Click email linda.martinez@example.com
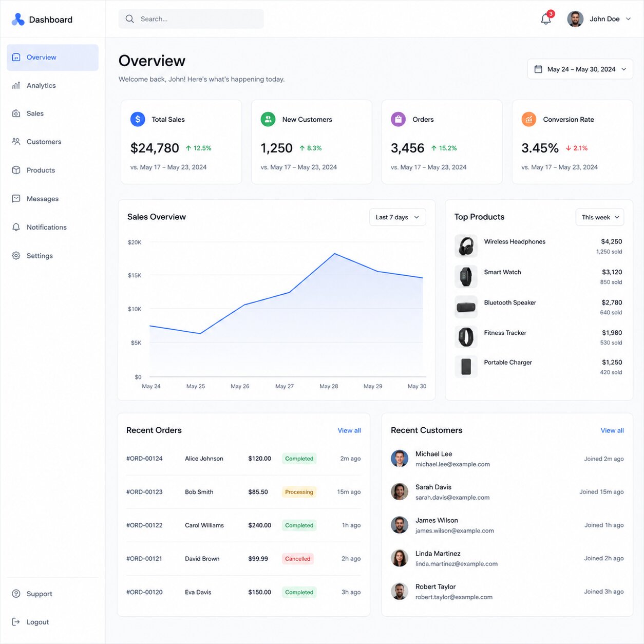Viewport: 644px width, 644px height. (x=457, y=564)
